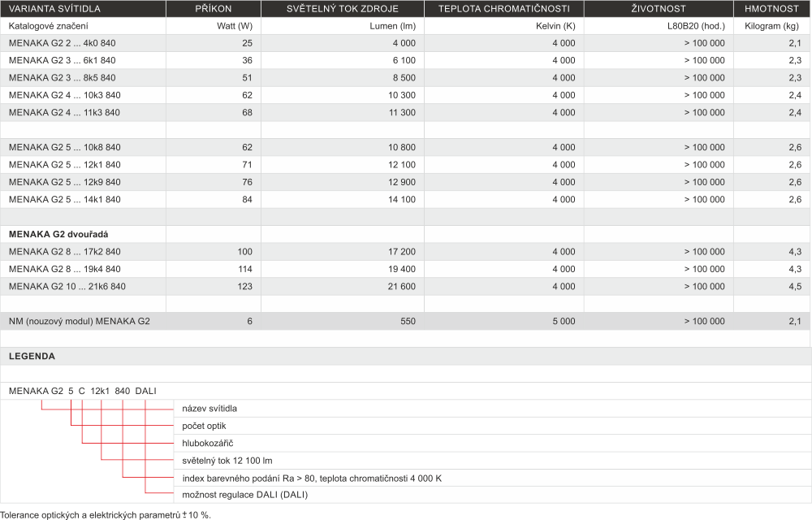Click the 51 watt value
Image resolution: width=812 pixels, height=520 pixels.
coord(247,78)
